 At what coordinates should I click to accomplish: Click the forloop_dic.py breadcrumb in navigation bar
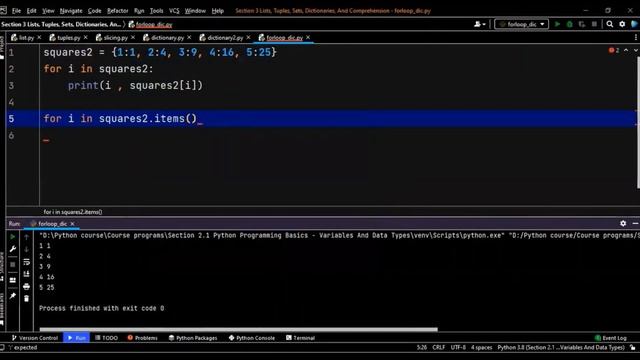151,24
